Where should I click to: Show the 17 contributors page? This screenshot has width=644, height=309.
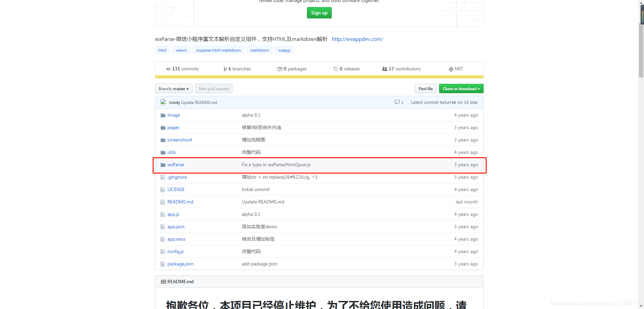click(401, 69)
